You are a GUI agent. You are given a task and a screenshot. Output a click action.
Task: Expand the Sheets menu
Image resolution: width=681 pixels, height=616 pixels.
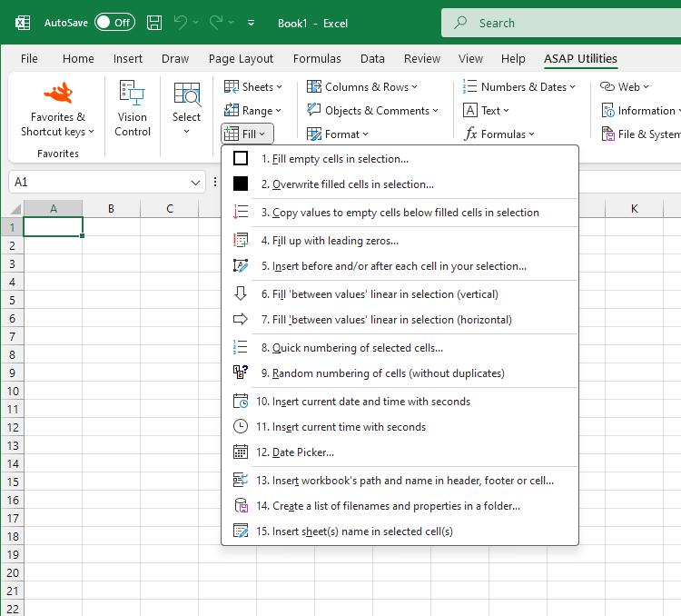coord(253,87)
